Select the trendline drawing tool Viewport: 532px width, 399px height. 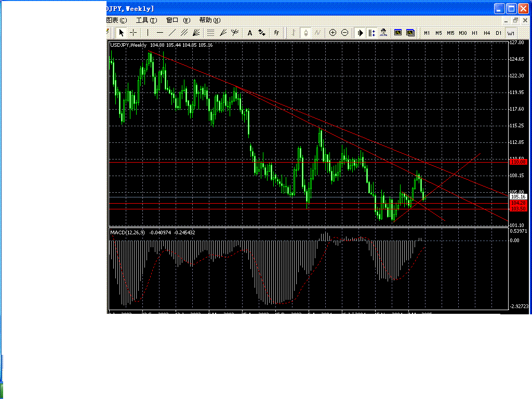click(x=172, y=33)
